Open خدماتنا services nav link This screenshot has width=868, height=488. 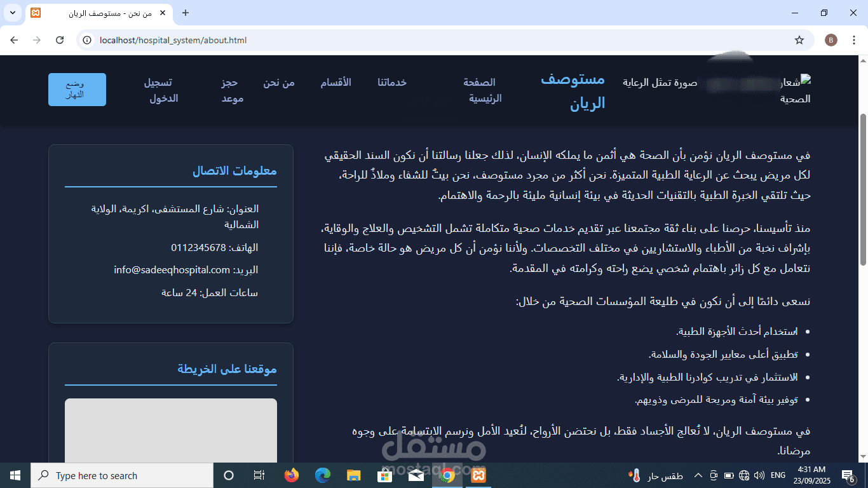tap(392, 83)
